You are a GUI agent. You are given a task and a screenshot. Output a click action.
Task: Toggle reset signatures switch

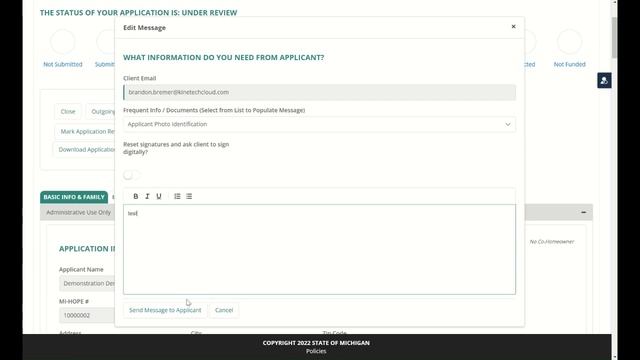(131, 175)
